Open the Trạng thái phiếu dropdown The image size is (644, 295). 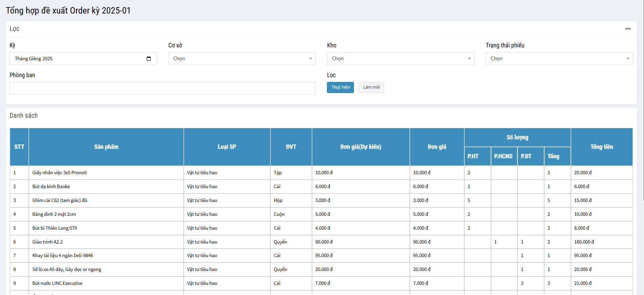coord(559,59)
